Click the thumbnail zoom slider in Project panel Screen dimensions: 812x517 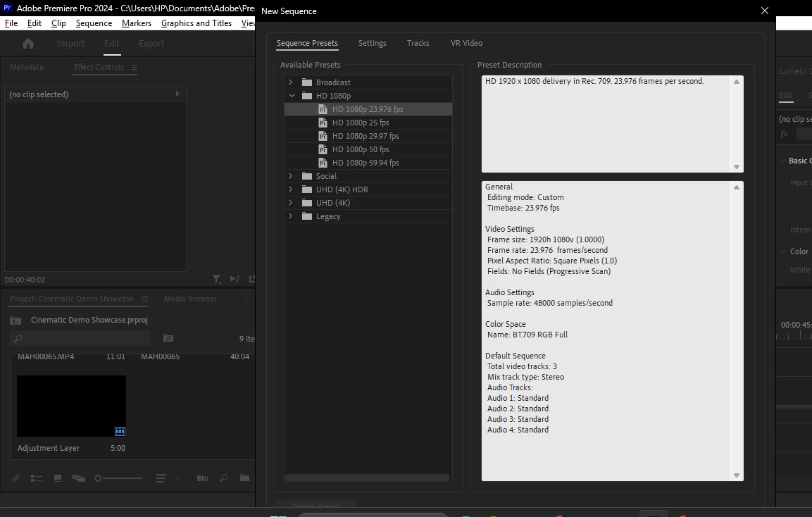(x=118, y=478)
